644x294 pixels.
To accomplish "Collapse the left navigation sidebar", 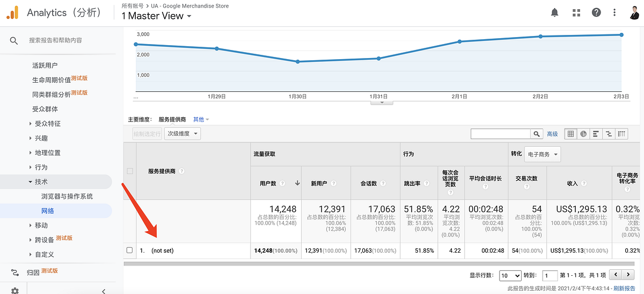I will [104, 291].
